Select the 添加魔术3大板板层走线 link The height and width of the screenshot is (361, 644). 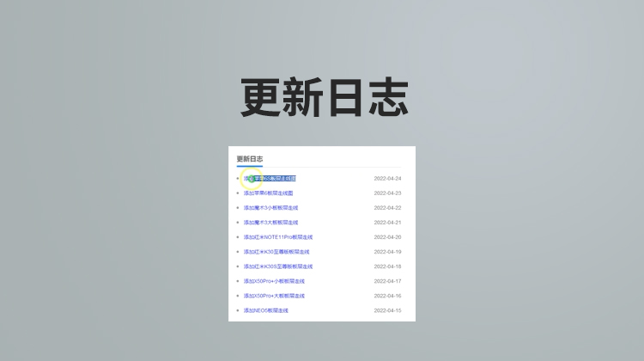point(270,223)
